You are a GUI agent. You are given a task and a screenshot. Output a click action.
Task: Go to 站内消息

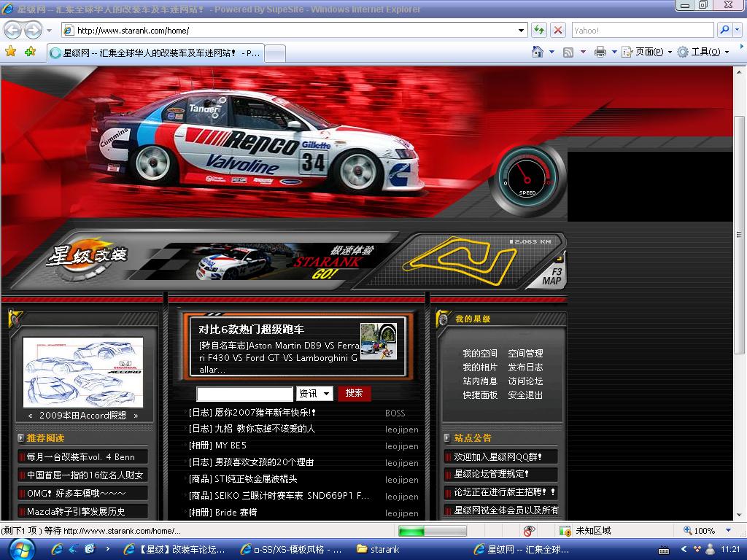click(x=480, y=381)
